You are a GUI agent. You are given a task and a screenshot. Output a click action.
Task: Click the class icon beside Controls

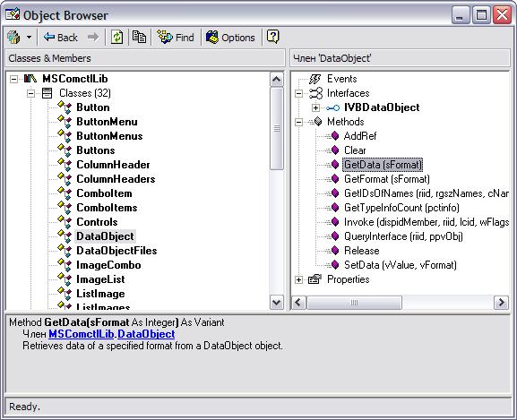(65, 222)
